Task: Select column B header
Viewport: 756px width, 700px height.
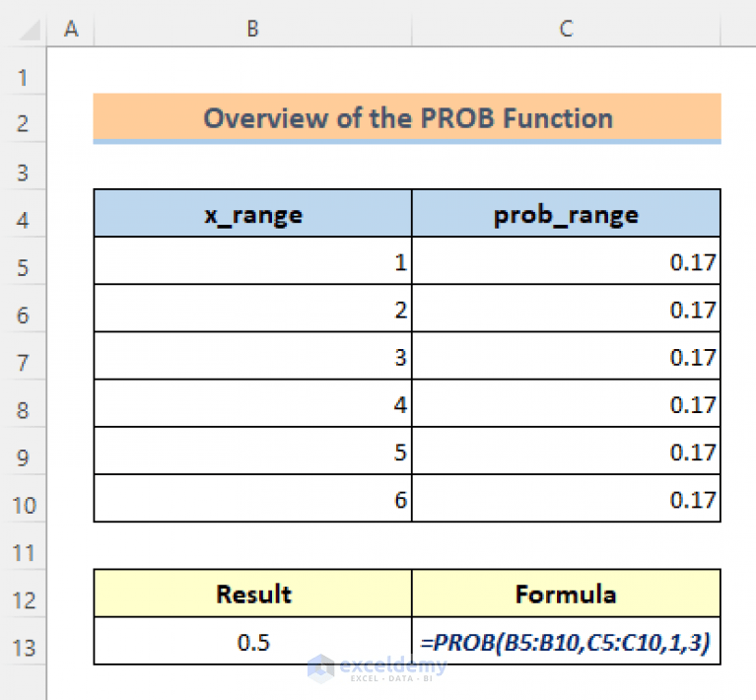Action: click(x=252, y=29)
